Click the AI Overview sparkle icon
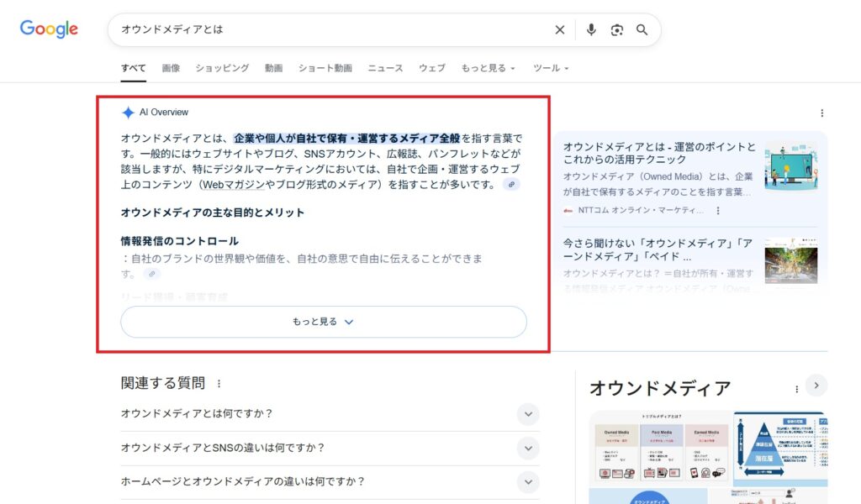Image resolution: width=861 pixels, height=504 pixels. [128, 113]
